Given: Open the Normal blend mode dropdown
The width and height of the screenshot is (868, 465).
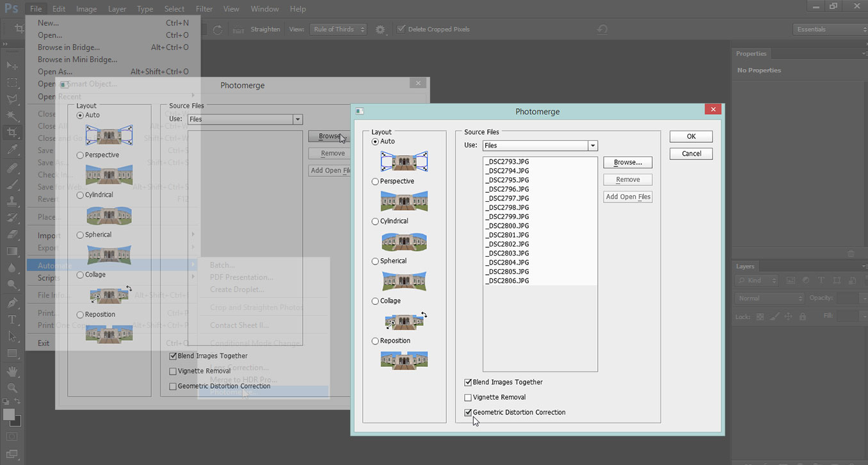Looking at the screenshot, I should tap(769, 298).
